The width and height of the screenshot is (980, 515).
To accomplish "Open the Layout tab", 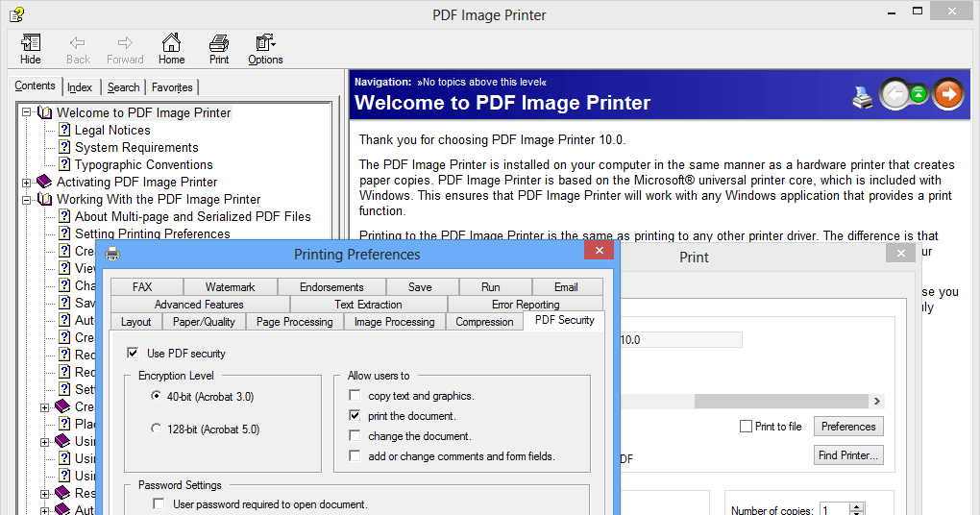I will [135, 321].
